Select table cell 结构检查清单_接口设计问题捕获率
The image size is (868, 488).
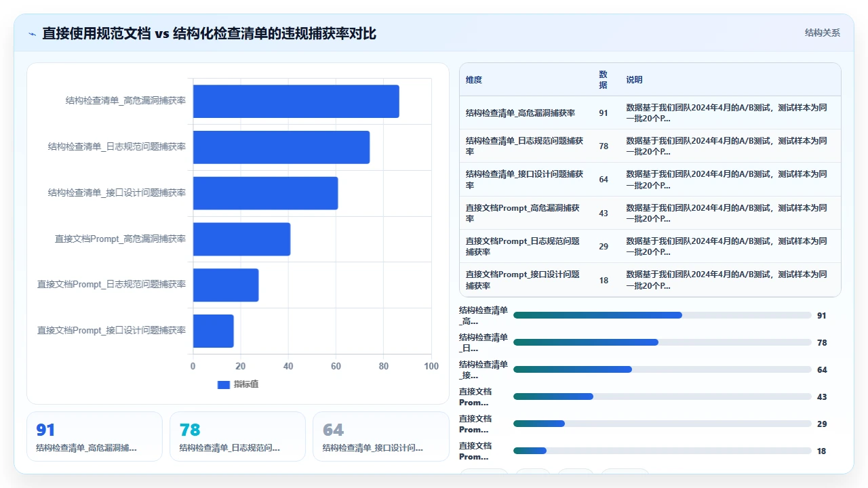point(525,180)
